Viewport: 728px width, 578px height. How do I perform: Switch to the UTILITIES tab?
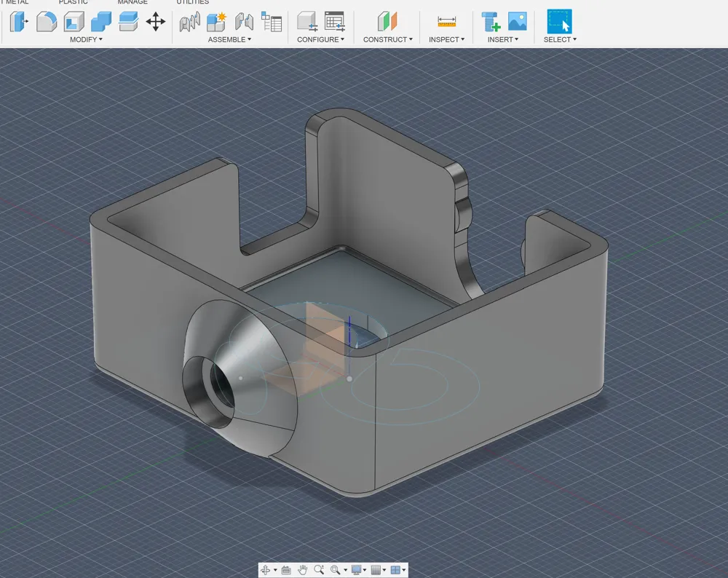pyautogui.click(x=192, y=2)
